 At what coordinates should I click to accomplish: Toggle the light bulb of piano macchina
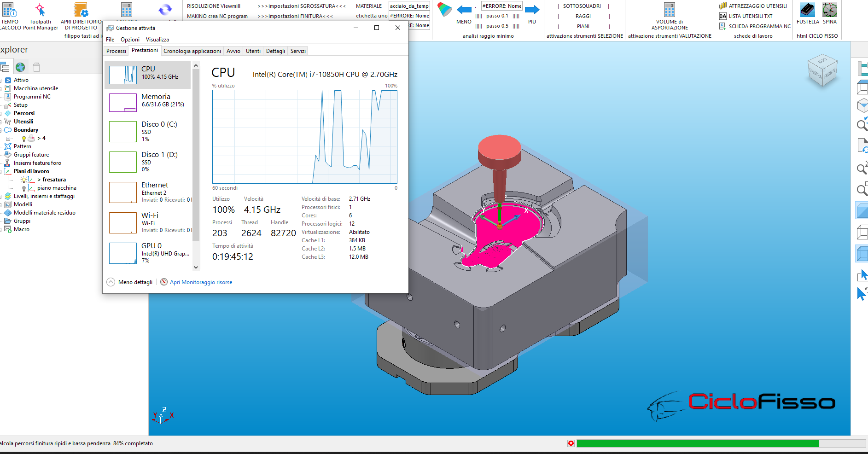pos(24,188)
